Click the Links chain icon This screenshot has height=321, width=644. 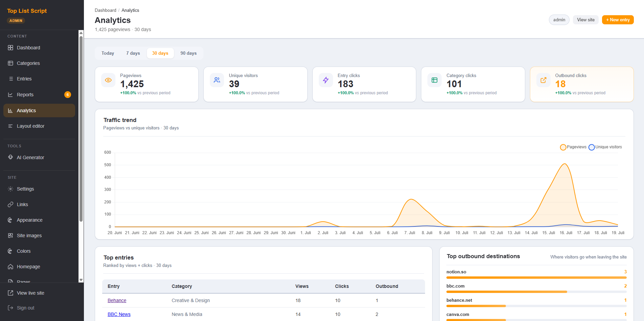point(10,204)
